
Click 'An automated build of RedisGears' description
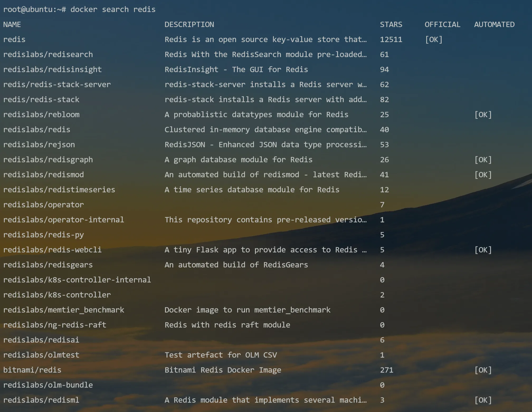point(236,265)
